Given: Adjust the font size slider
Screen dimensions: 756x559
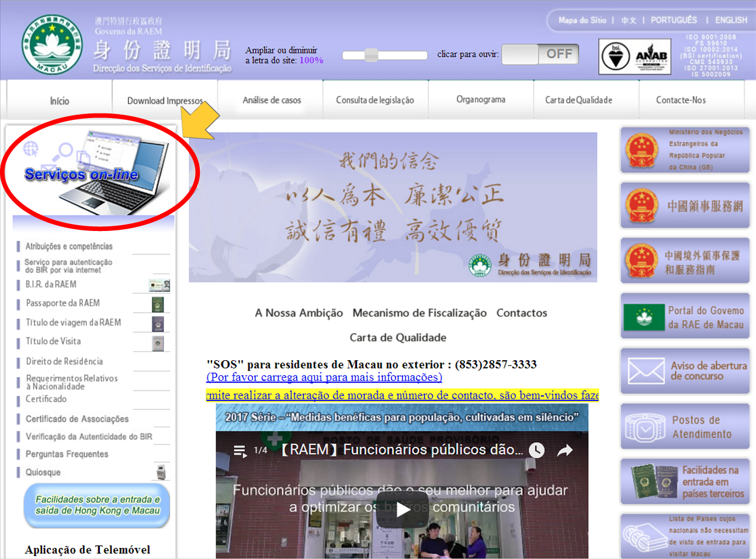Looking at the screenshot, I should click(x=372, y=56).
